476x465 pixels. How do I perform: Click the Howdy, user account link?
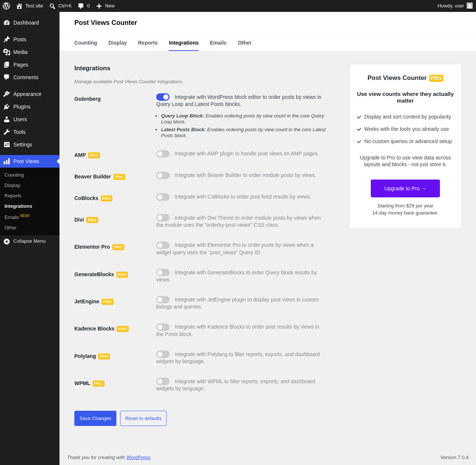[455, 6]
